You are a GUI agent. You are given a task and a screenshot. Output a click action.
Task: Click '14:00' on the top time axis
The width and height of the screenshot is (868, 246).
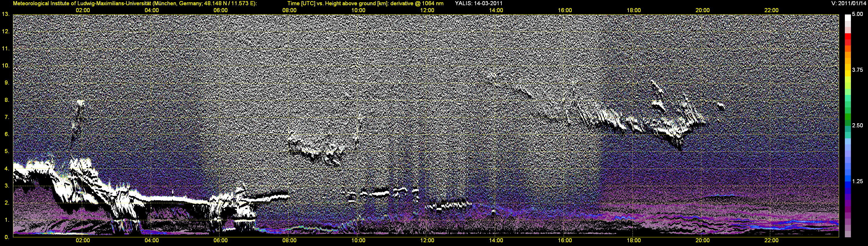[496, 10]
